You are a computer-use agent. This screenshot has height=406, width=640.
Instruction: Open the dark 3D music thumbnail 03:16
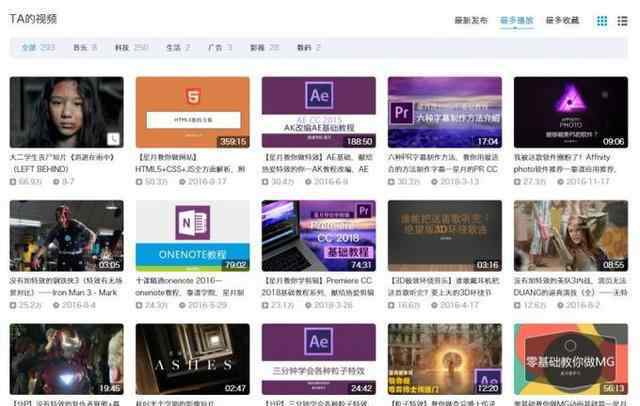pyautogui.click(x=445, y=236)
